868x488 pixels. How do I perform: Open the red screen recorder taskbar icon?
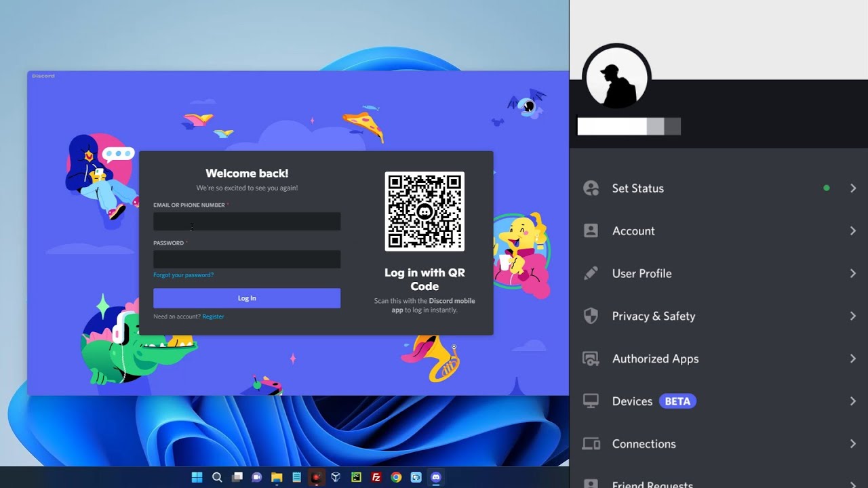[316, 477]
